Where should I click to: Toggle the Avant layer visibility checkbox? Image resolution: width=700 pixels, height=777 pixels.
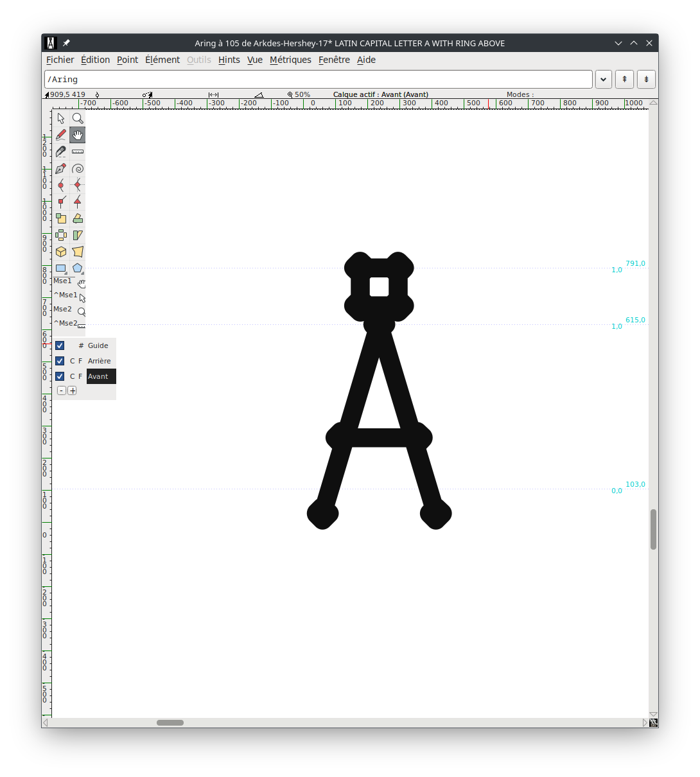click(x=60, y=376)
